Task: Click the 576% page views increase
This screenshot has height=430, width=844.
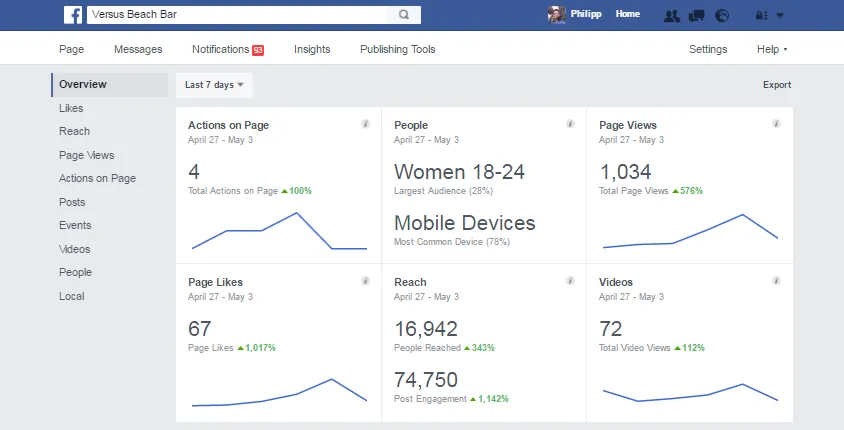Action: [691, 191]
